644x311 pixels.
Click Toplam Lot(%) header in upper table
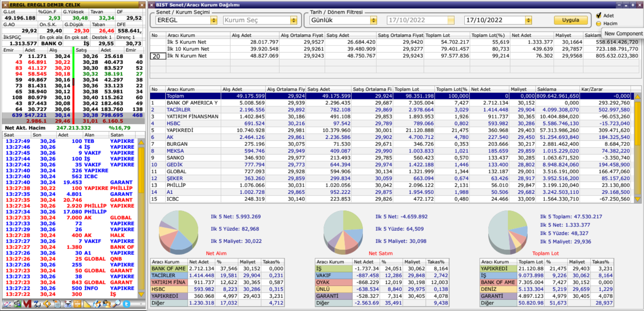coord(490,35)
